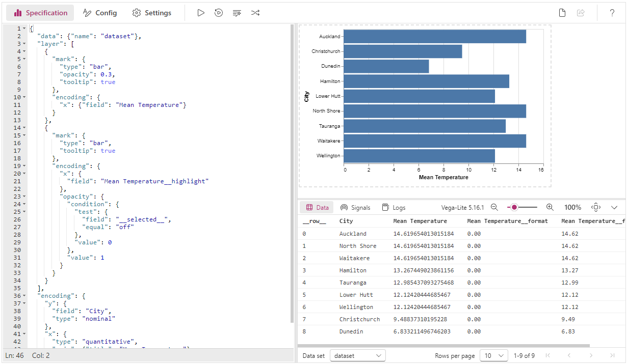Image resolution: width=627 pixels, height=364 pixels.
Task: Fold the code block at line 1
Action: tap(24, 29)
